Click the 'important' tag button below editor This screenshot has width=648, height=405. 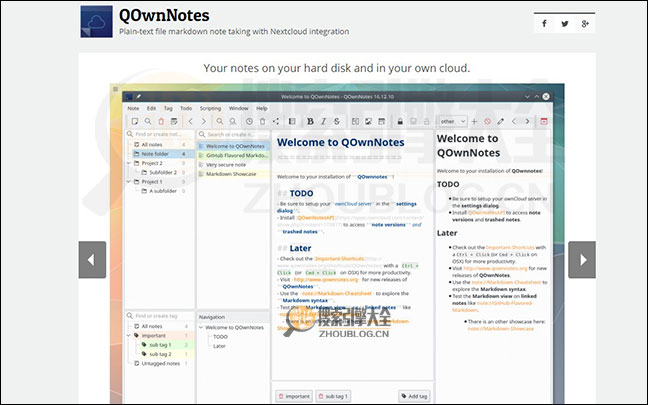coord(294,396)
